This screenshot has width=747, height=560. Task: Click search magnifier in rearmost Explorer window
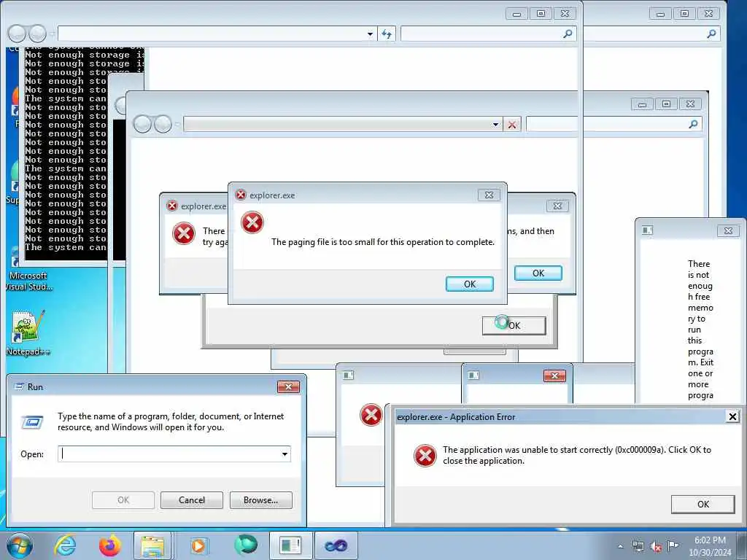(568, 34)
